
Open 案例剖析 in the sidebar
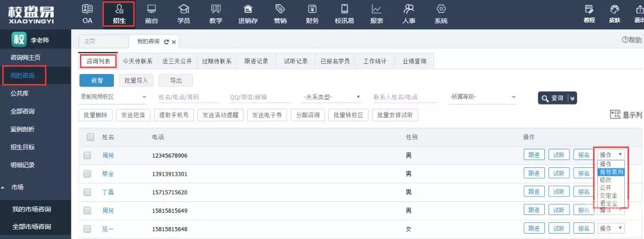[x=23, y=129]
